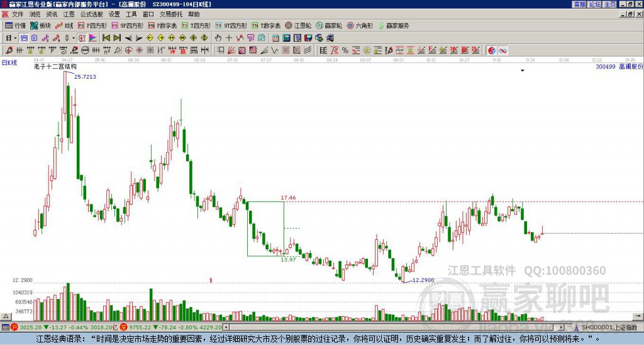The width and height of the screenshot is (644, 345).
Task: Expand the candlestick style dropdown arrow
Action: pyautogui.click(x=74, y=38)
